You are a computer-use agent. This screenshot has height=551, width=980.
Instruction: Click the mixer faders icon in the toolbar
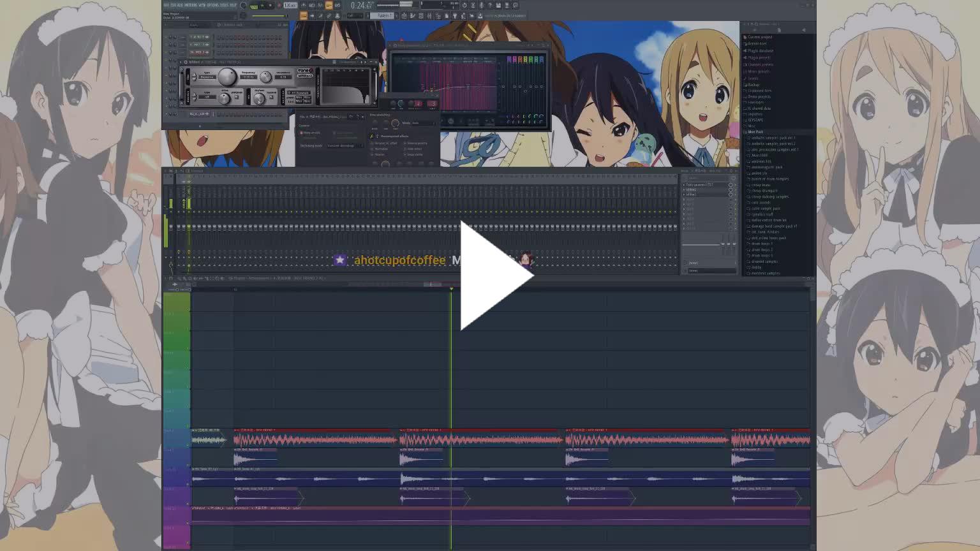[430, 15]
